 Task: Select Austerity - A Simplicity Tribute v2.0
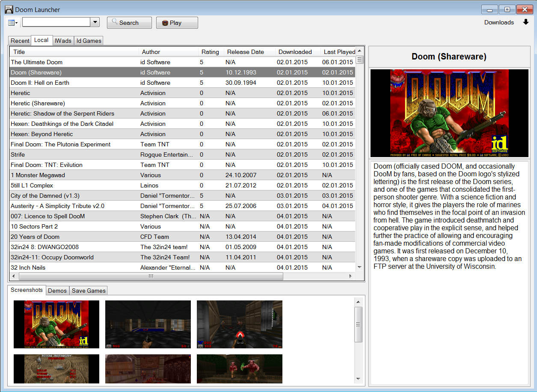coord(183,206)
